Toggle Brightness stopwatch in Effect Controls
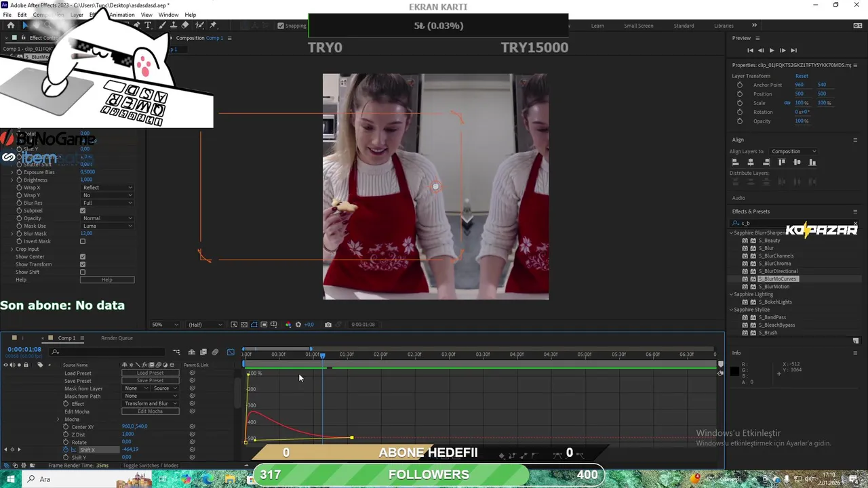 coord(19,180)
